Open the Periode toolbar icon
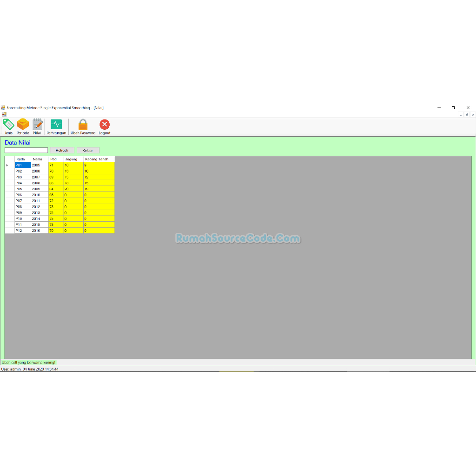The width and height of the screenshot is (476, 476). [23, 126]
